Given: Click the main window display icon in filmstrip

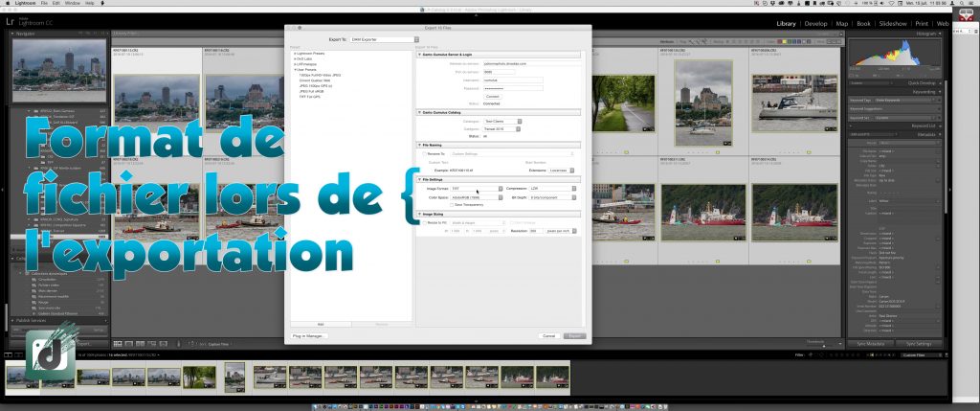Looking at the screenshot, I should (8, 354).
